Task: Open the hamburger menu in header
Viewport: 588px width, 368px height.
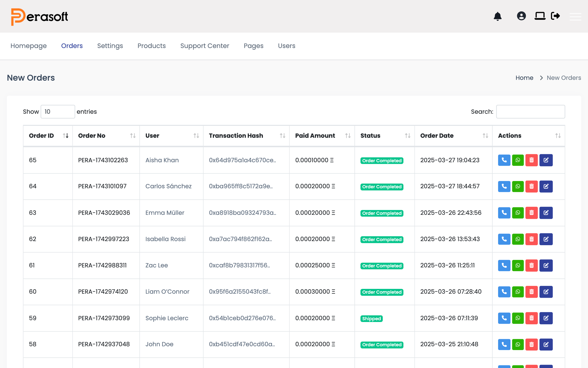Action: 575,16
